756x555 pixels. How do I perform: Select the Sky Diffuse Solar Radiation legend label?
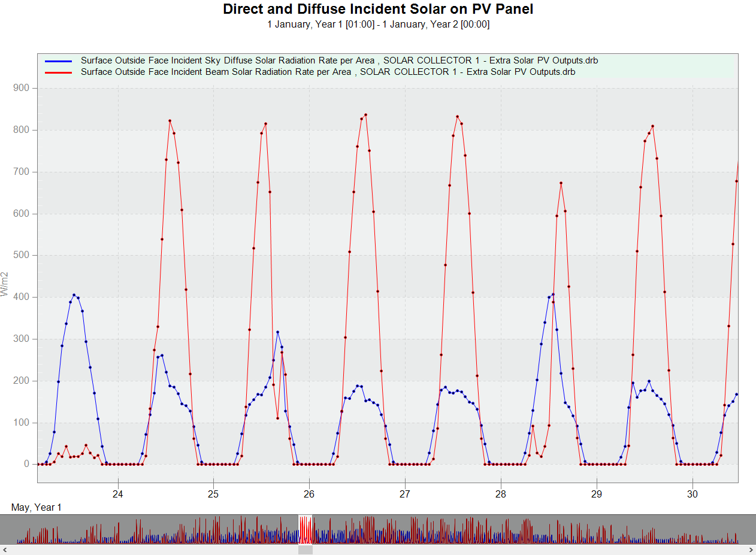coord(339,61)
